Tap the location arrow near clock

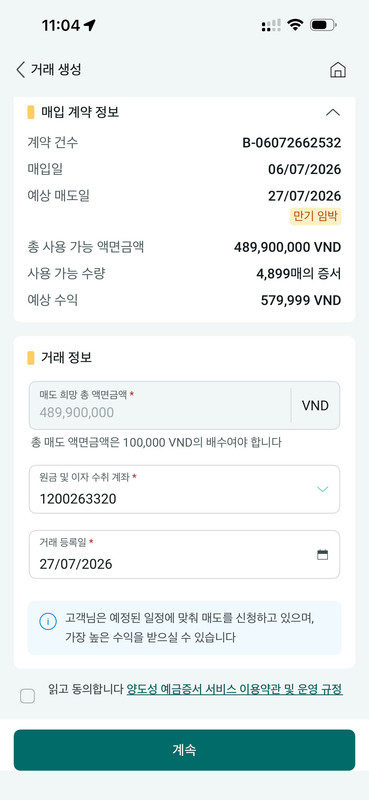click(90, 25)
